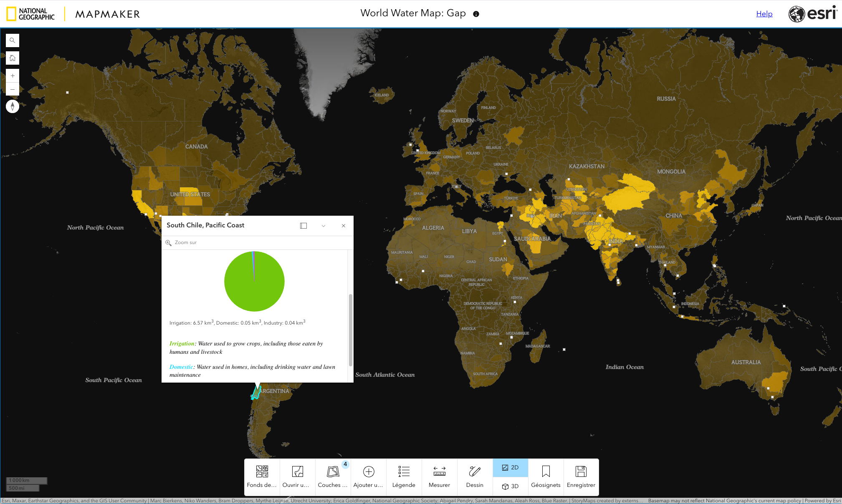The image size is (842, 504).
Task: Open the Légende legend panel
Action: (x=404, y=476)
